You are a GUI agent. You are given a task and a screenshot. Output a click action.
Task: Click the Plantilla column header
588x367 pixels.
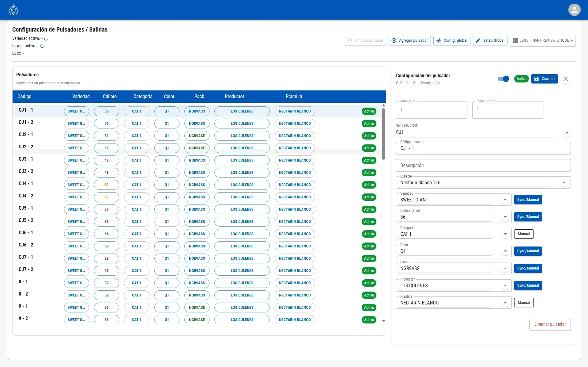tap(294, 97)
